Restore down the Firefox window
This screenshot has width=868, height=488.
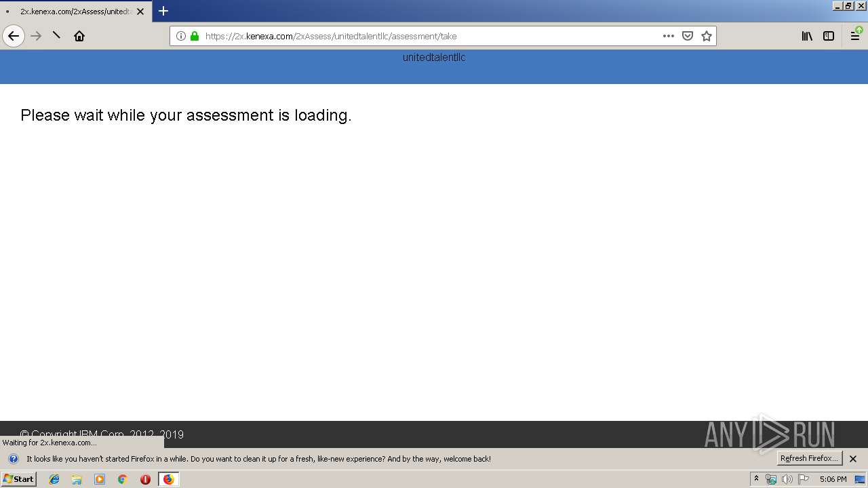click(x=849, y=5)
